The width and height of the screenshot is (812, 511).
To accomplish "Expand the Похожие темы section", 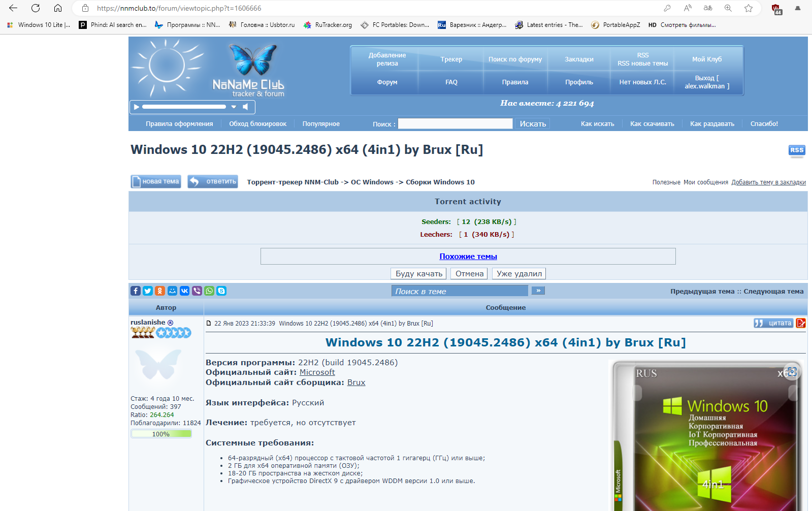I will tap(468, 257).
